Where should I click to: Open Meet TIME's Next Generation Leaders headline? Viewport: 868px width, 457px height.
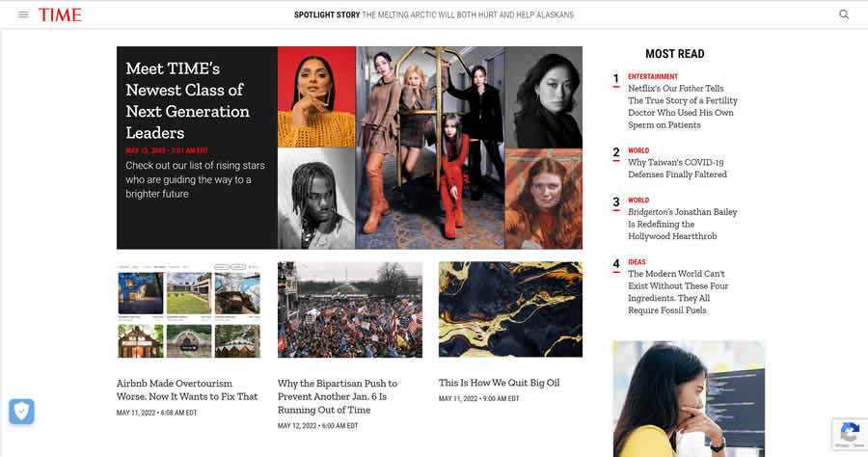tap(187, 100)
